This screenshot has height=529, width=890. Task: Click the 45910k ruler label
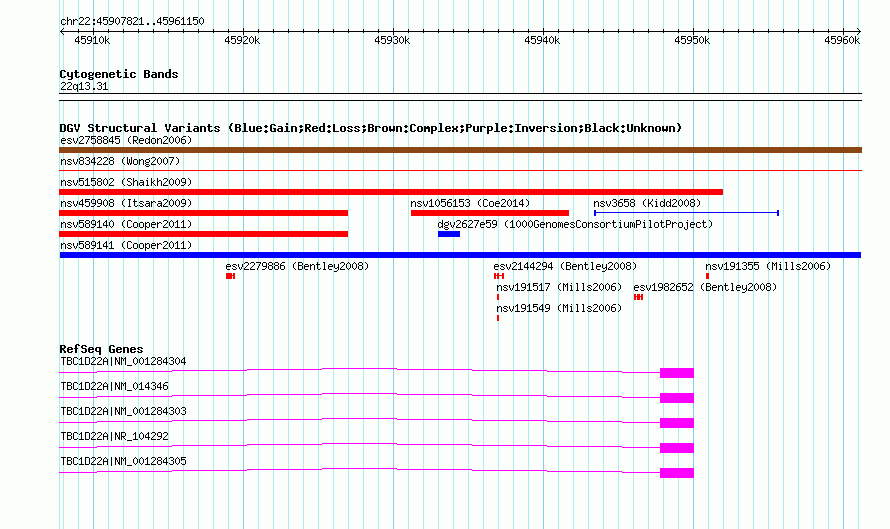93,40
